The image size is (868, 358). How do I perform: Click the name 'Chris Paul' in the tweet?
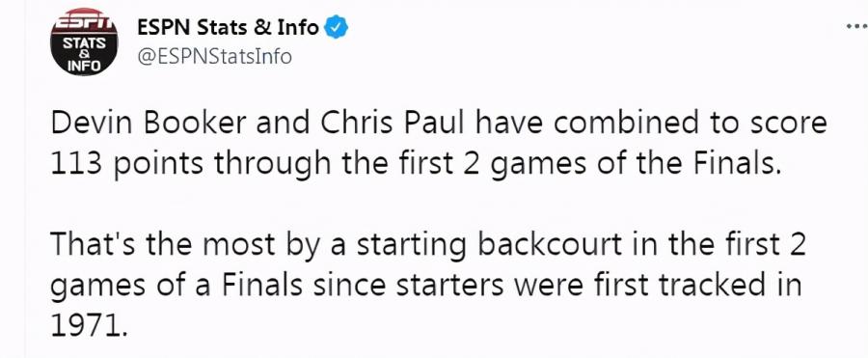pos(393,124)
